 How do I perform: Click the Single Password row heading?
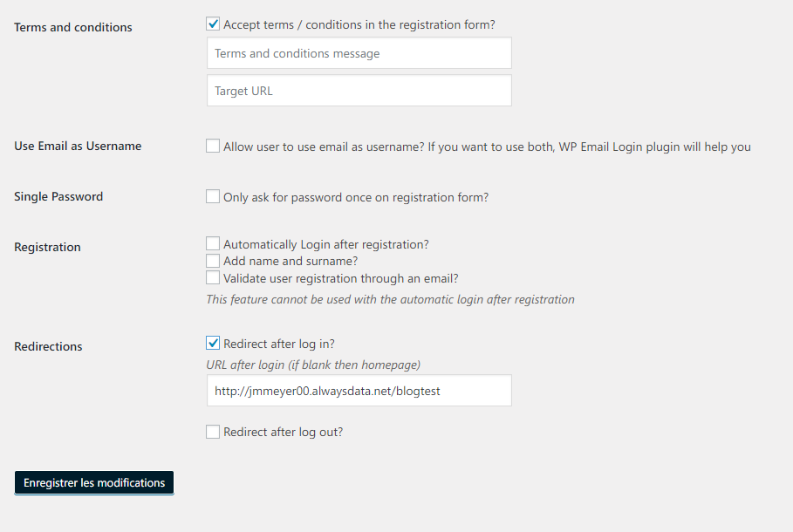click(58, 197)
